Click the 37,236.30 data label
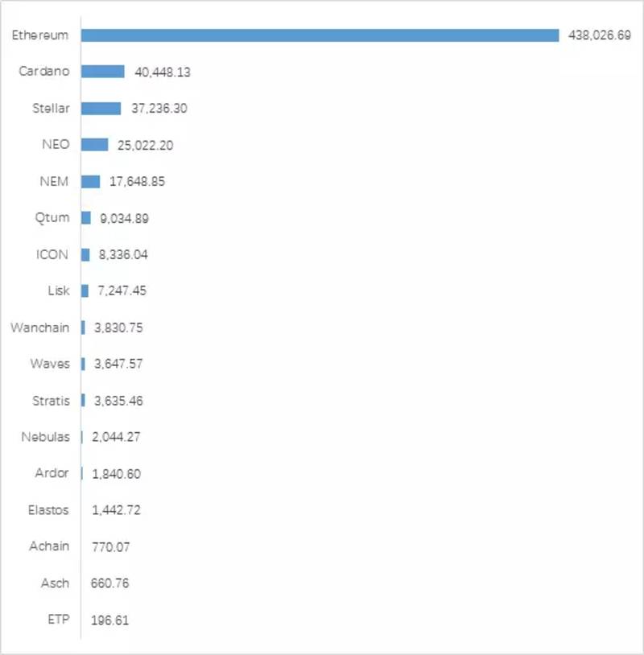The image size is (644, 655). (x=159, y=108)
